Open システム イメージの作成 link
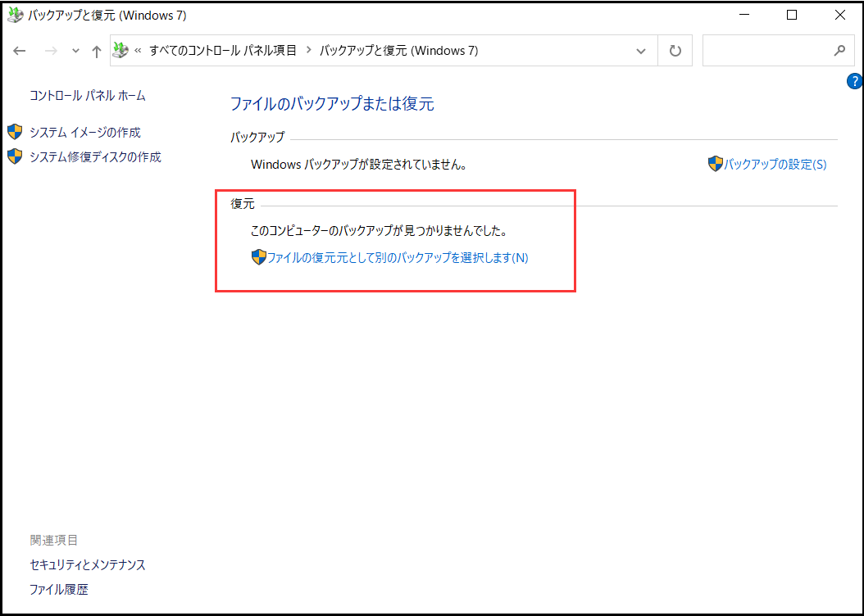Screen dimensions: 864x616 point(85,132)
